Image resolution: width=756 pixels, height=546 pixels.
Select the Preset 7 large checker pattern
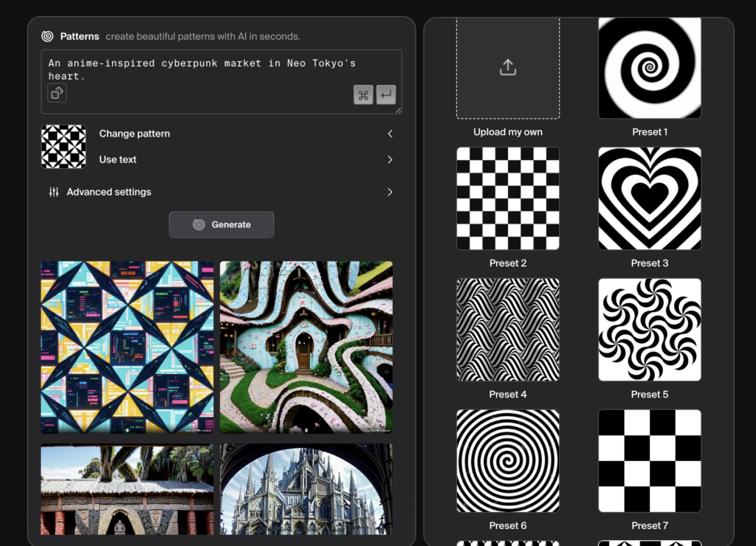pos(650,460)
